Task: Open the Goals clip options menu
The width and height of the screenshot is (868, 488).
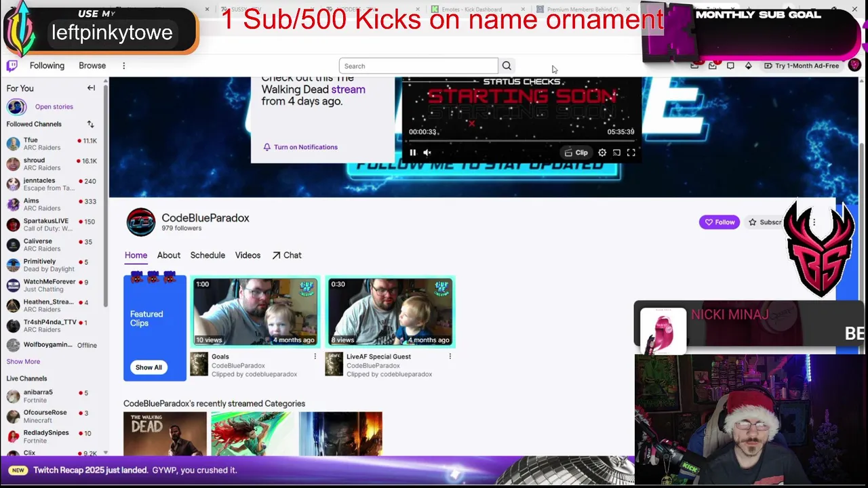Action: tap(315, 357)
